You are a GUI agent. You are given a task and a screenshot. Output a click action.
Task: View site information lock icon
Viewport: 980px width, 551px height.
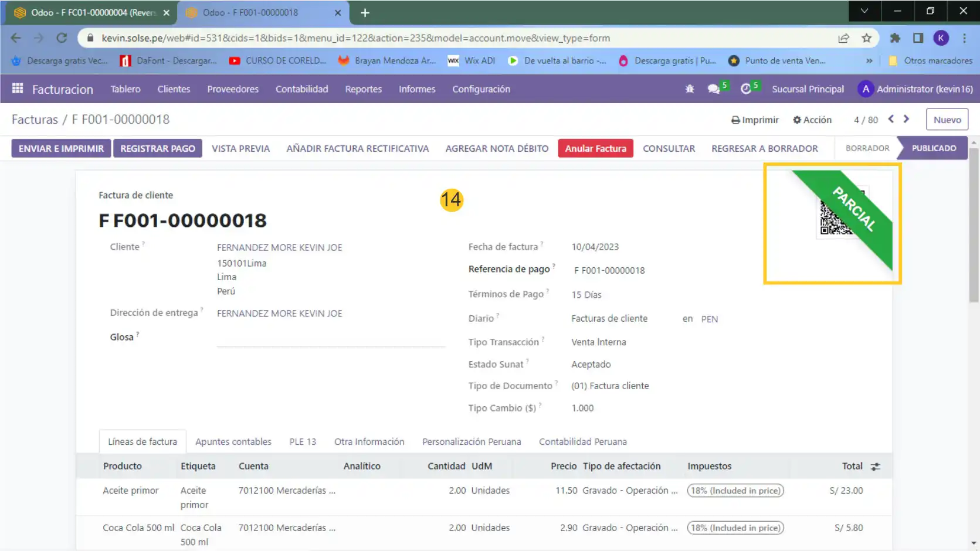point(90,38)
